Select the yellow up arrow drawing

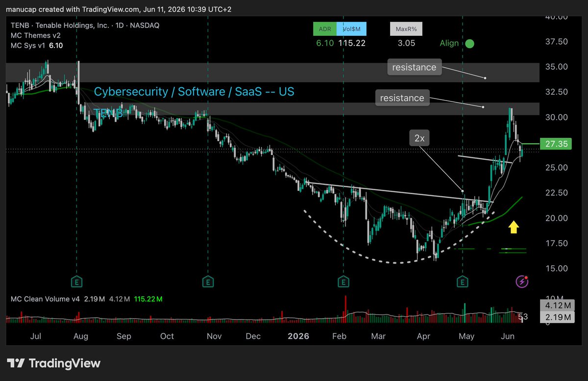click(513, 227)
